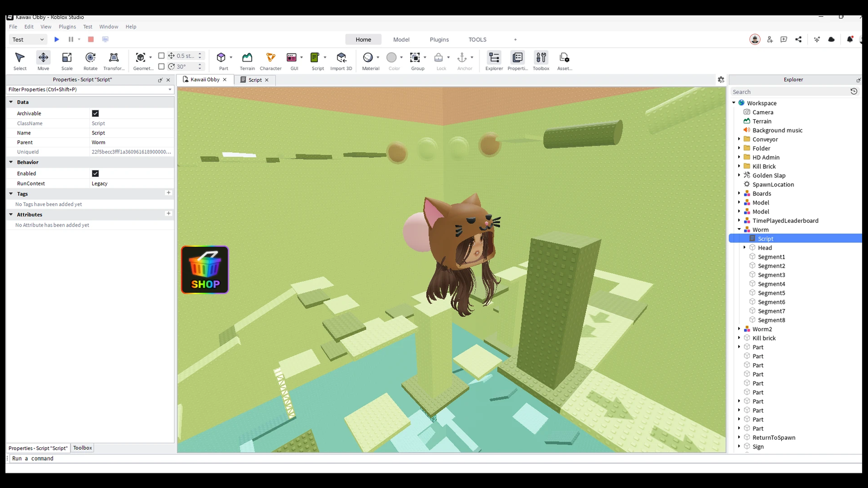Open the Terrain editor

[247, 60]
